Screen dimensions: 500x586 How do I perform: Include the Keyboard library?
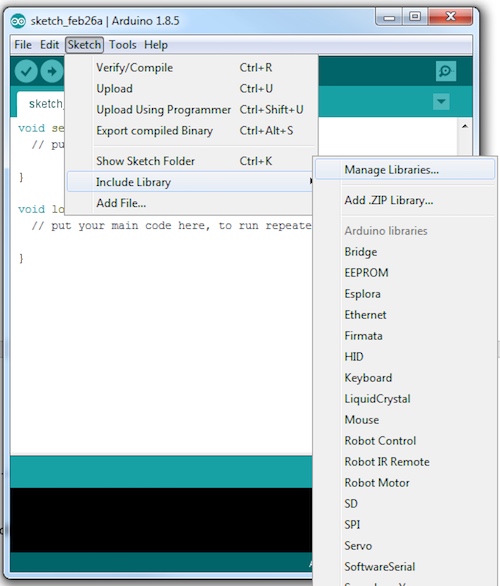click(x=405, y=377)
